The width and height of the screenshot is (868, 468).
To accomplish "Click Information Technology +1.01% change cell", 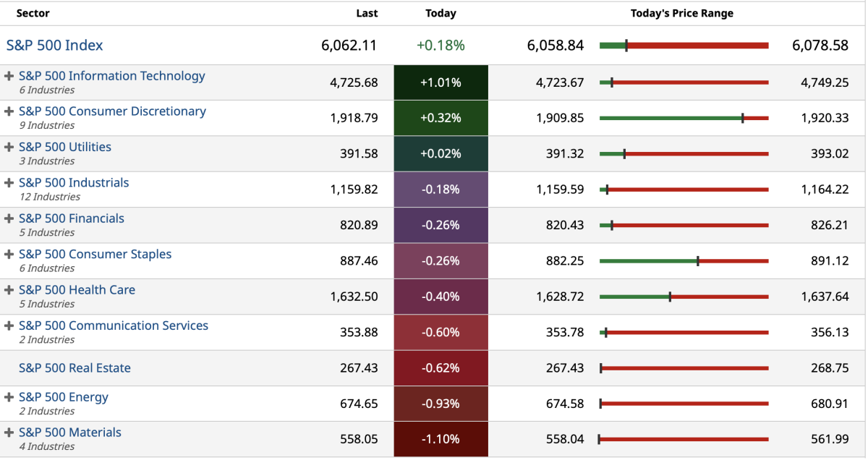I will coord(441,82).
